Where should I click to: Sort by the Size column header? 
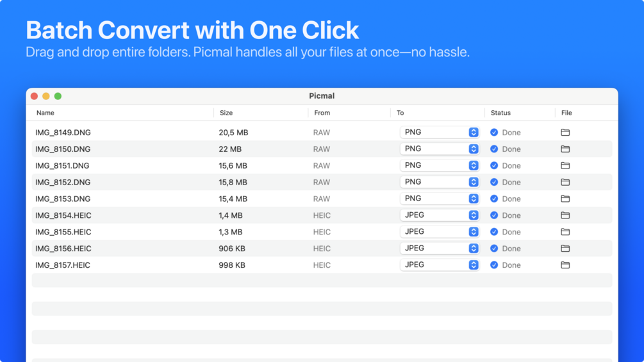pos(226,113)
